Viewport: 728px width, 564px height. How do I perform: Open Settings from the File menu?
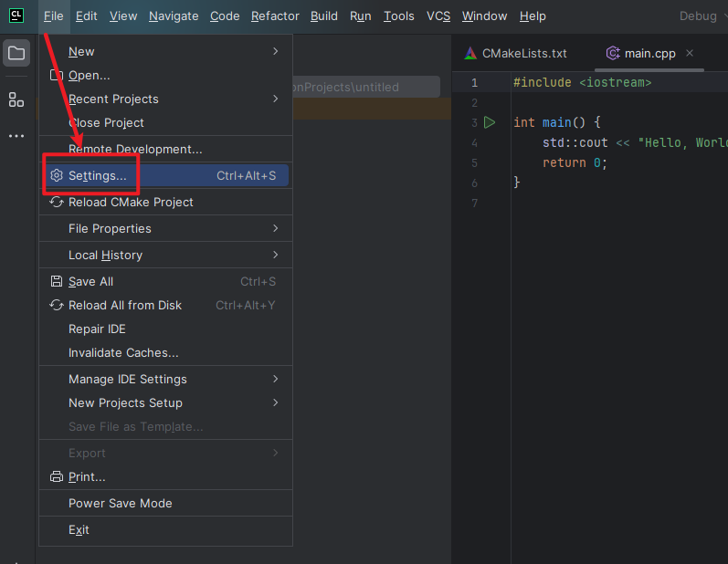point(98,175)
